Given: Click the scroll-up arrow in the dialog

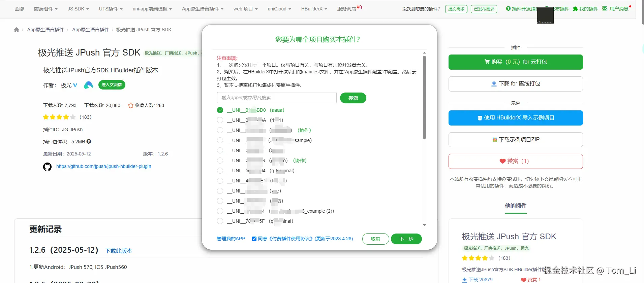Looking at the screenshot, I should pyautogui.click(x=424, y=53).
